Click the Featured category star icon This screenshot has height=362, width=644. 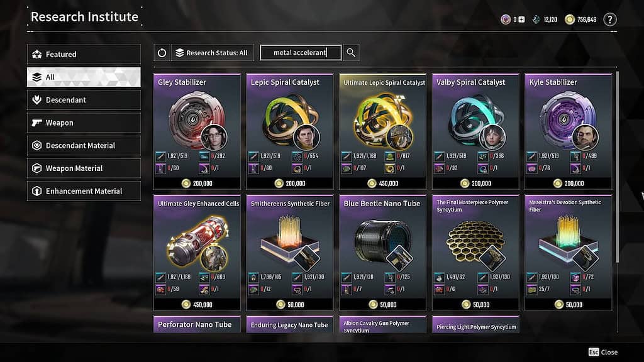[37, 54]
